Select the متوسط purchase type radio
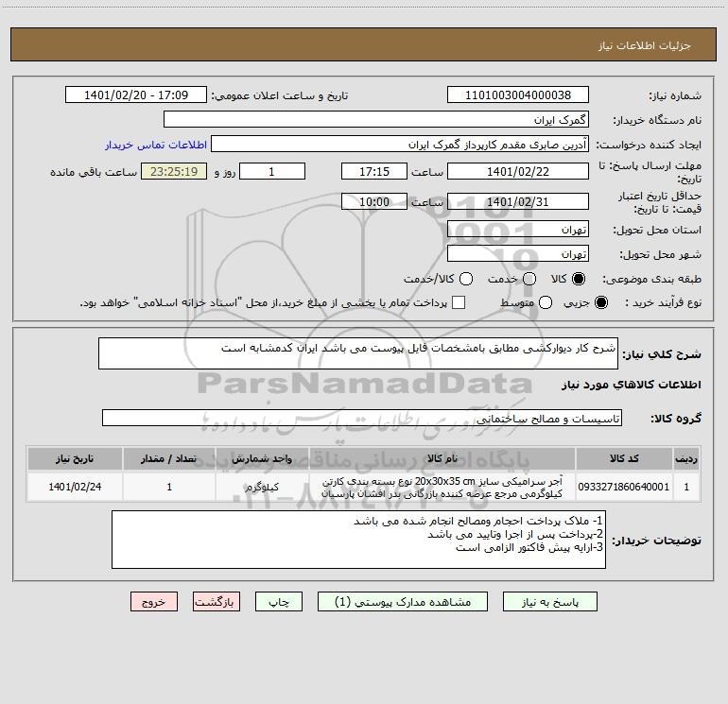The width and height of the screenshot is (728, 704). [x=546, y=303]
